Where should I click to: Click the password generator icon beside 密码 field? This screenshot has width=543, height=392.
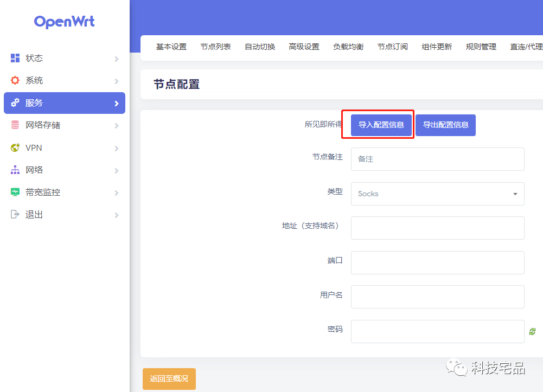pyautogui.click(x=533, y=330)
